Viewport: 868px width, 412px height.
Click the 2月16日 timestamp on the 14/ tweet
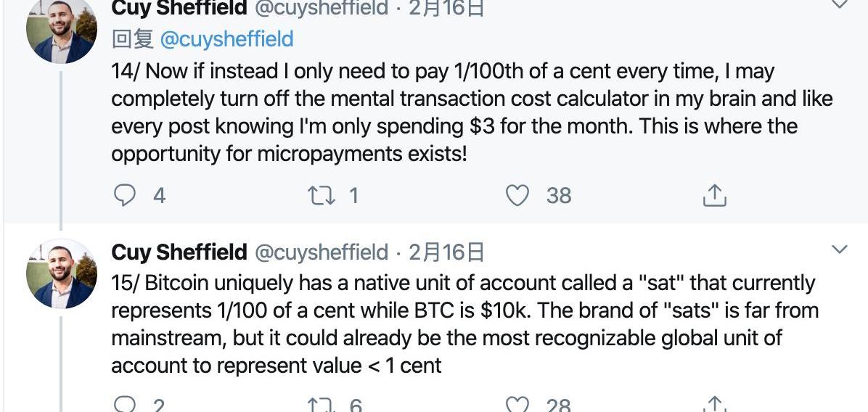[x=446, y=8]
